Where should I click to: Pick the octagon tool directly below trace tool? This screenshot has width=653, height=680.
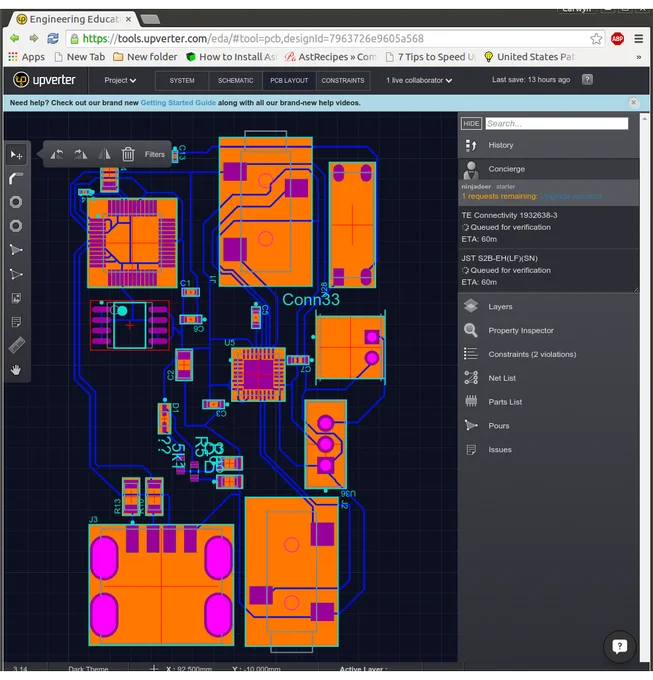16,202
